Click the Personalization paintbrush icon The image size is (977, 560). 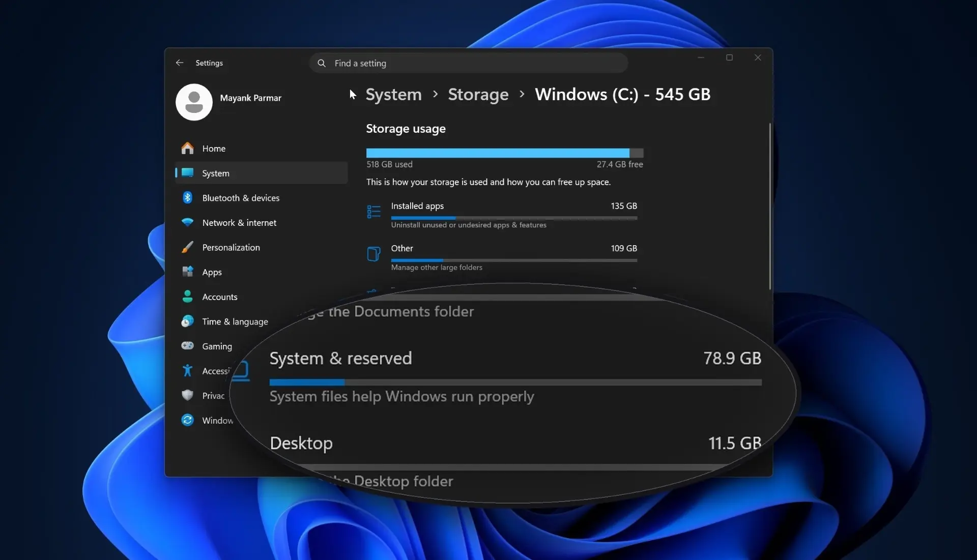tap(187, 247)
